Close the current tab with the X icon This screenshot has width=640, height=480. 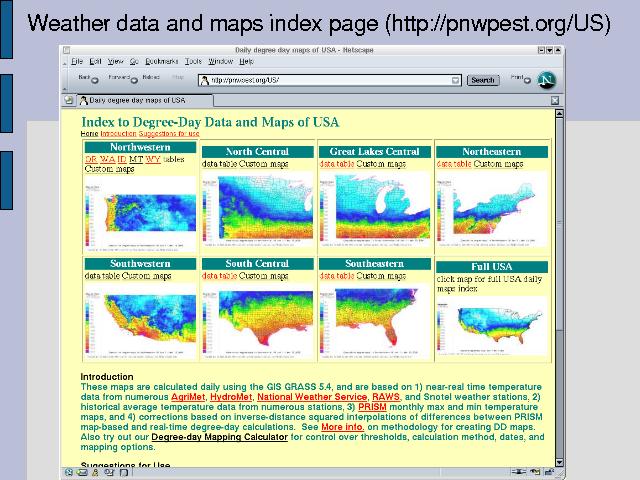click(556, 100)
